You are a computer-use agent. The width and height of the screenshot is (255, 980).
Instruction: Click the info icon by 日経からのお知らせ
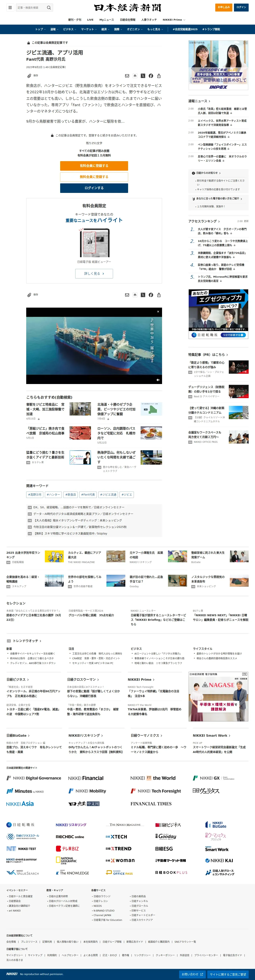[x=193, y=173]
